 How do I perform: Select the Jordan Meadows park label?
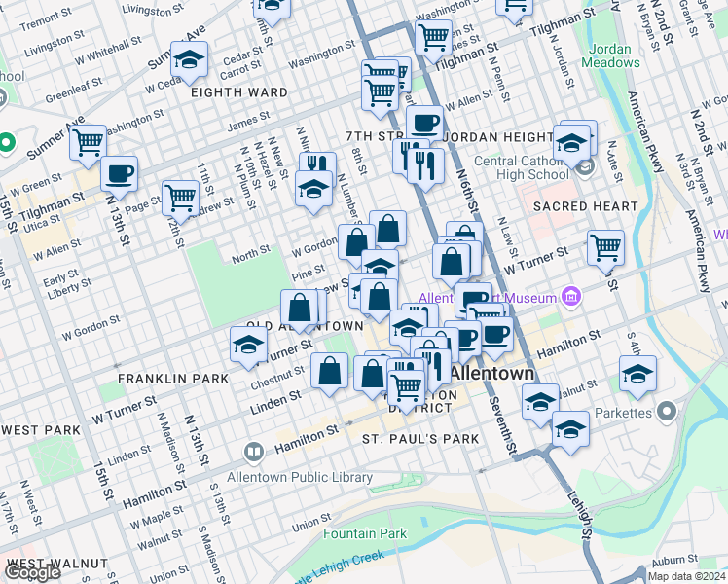(610, 55)
